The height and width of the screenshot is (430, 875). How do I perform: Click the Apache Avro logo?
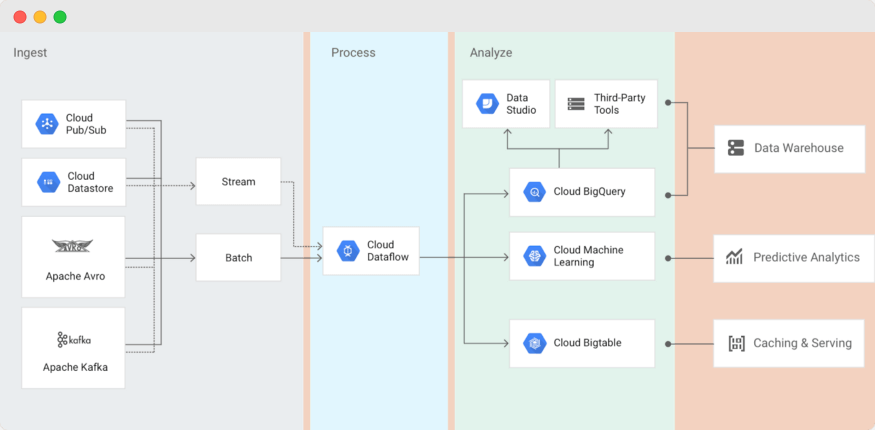(x=73, y=246)
